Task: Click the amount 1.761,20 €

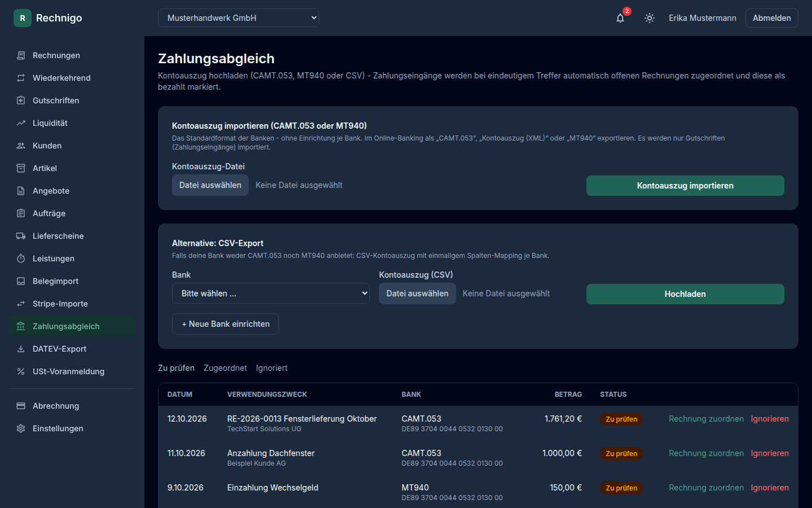Action: [x=563, y=419]
